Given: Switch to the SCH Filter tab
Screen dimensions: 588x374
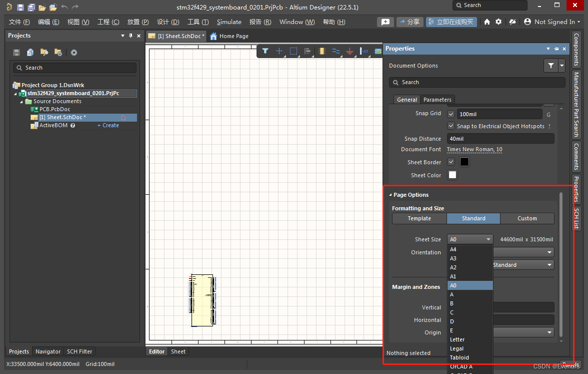Looking at the screenshot, I should tap(79, 351).
